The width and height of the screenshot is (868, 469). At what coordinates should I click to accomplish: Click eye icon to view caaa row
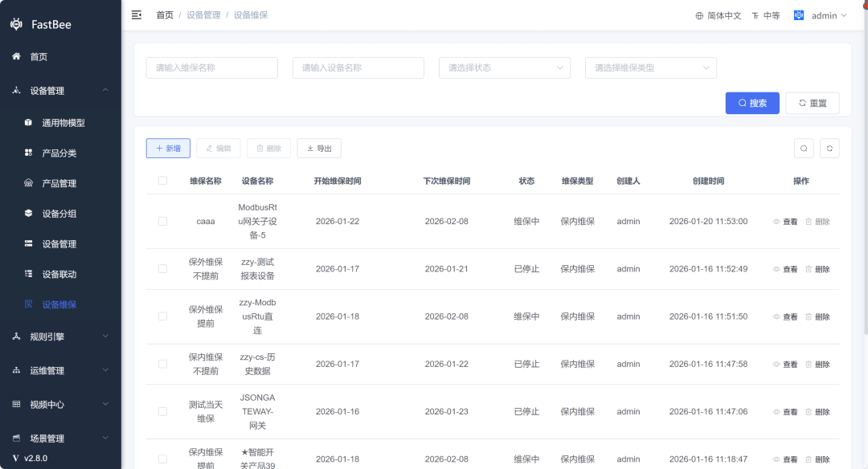(776, 221)
